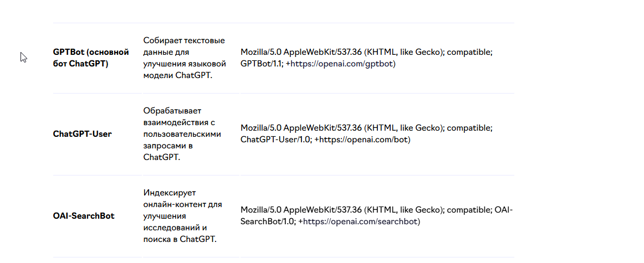
Task: Click the bold "OAI-SearchBot" bot name
Action: [x=84, y=215]
